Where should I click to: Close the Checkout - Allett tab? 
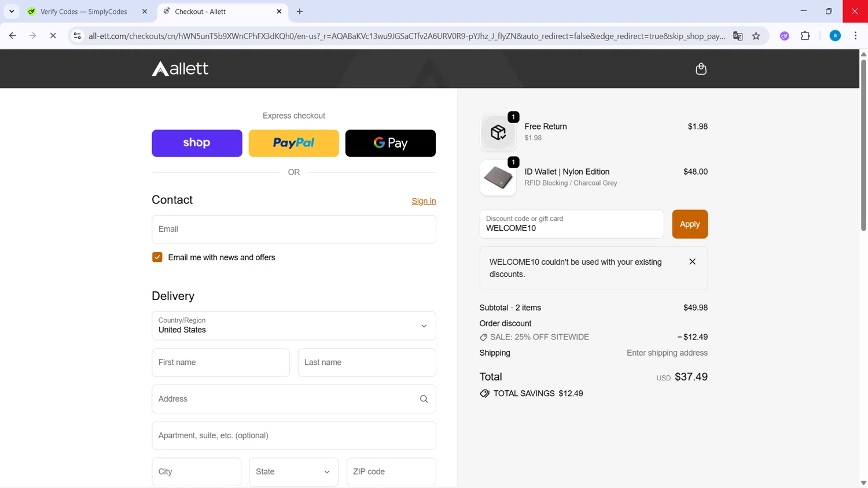279,12
